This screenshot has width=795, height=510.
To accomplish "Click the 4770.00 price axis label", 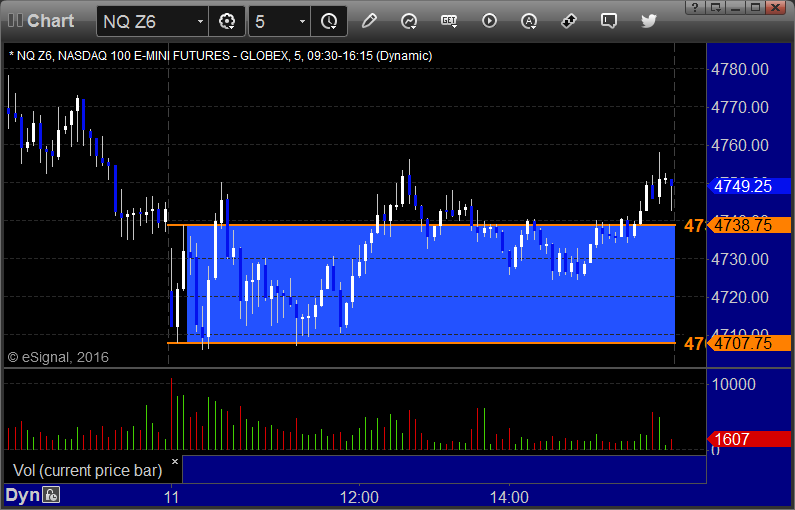I will pos(740,107).
